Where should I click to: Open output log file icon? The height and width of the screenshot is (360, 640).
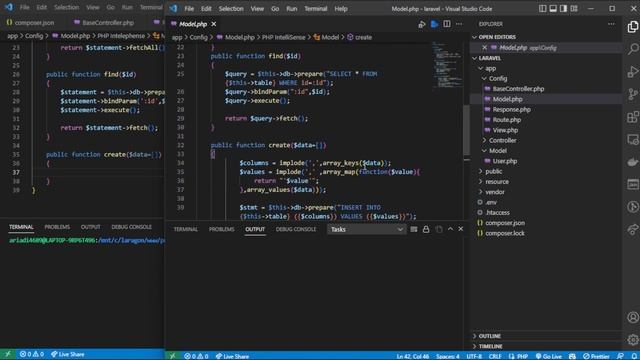tap(439, 229)
